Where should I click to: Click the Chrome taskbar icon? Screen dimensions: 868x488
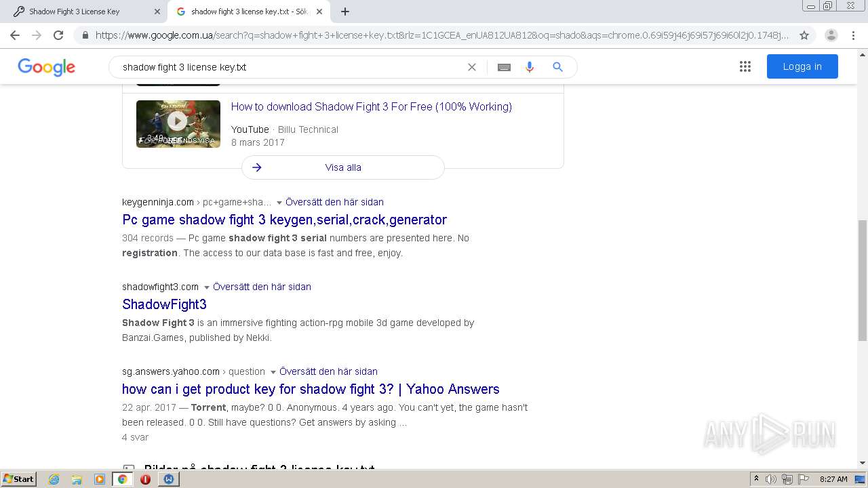click(122, 479)
